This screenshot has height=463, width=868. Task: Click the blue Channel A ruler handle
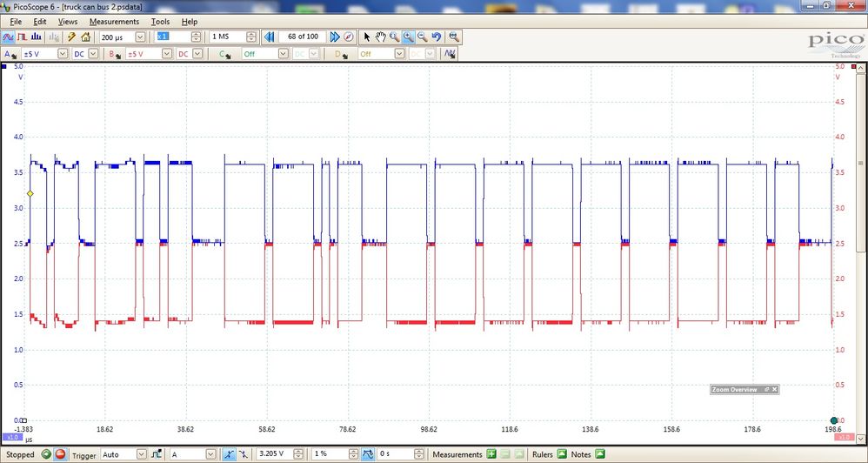tap(3, 66)
